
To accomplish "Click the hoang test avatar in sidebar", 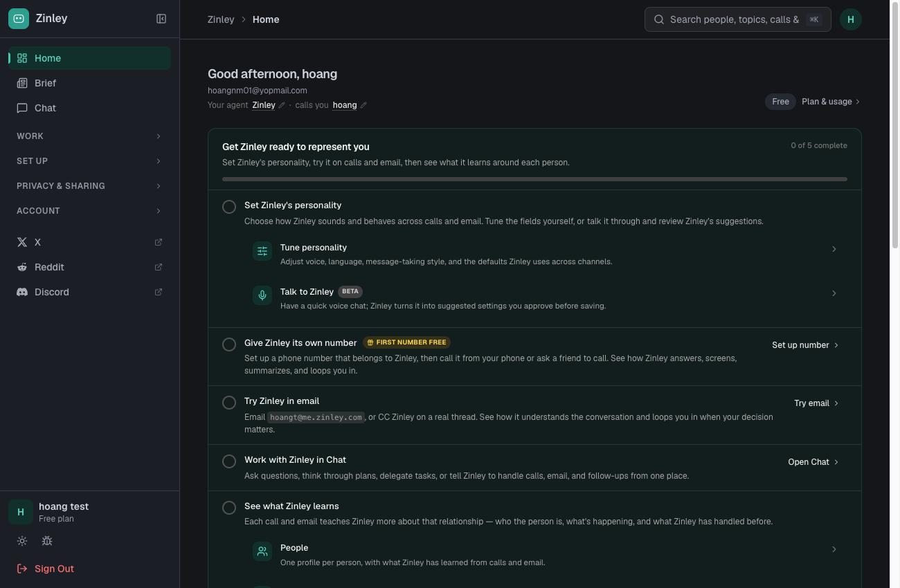I will pos(21,512).
